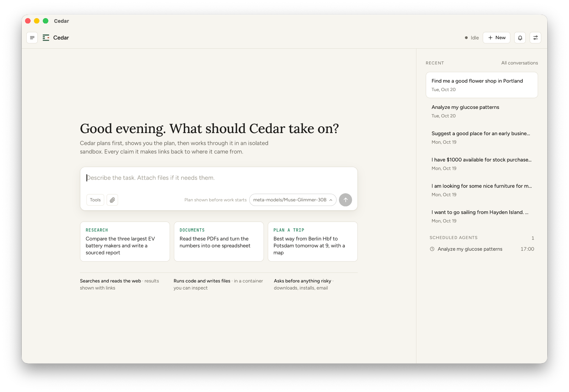This screenshot has height=392, width=569.
Task: Toggle the sidebar menu icon
Action: point(32,38)
